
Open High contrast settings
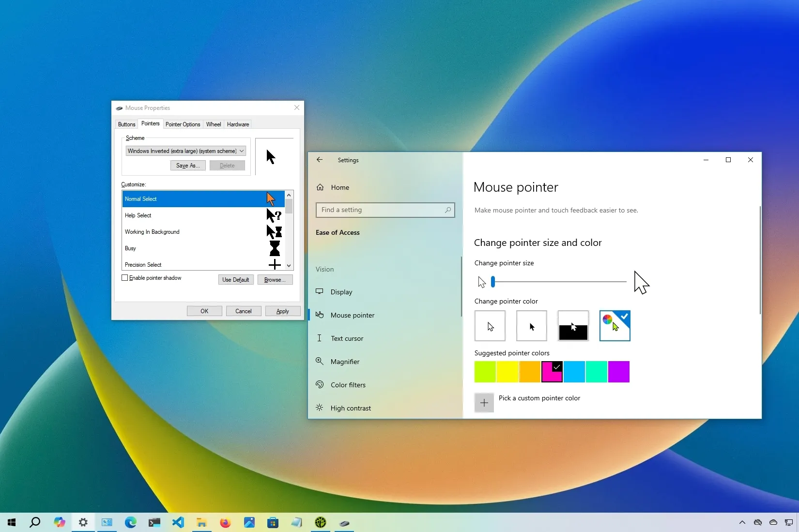350,408
